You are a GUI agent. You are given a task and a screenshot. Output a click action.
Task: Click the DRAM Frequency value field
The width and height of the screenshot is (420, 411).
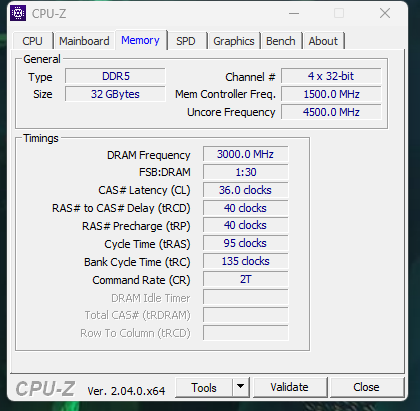pyautogui.click(x=245, y=154)
